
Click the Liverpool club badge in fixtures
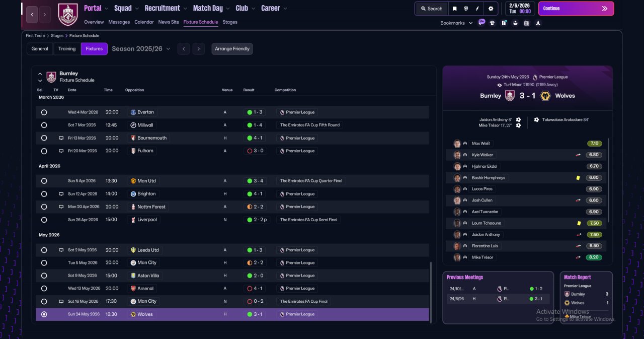pyautogui.click(x=133, y=220)
